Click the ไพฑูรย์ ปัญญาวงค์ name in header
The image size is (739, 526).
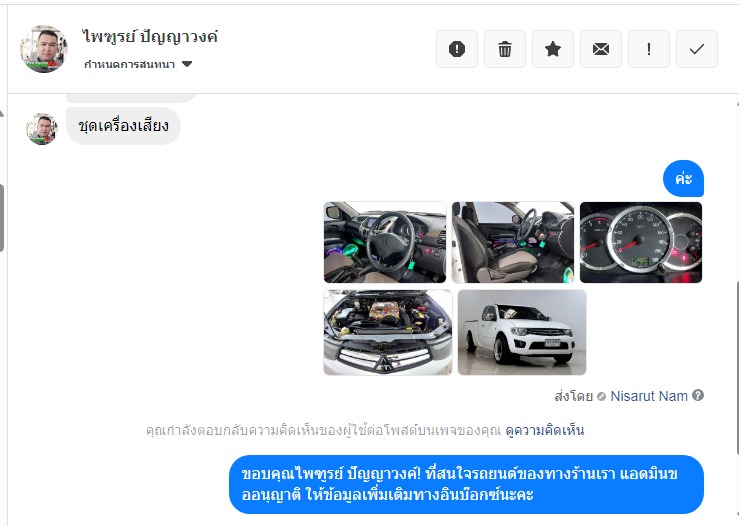click(x=150, y=37)
